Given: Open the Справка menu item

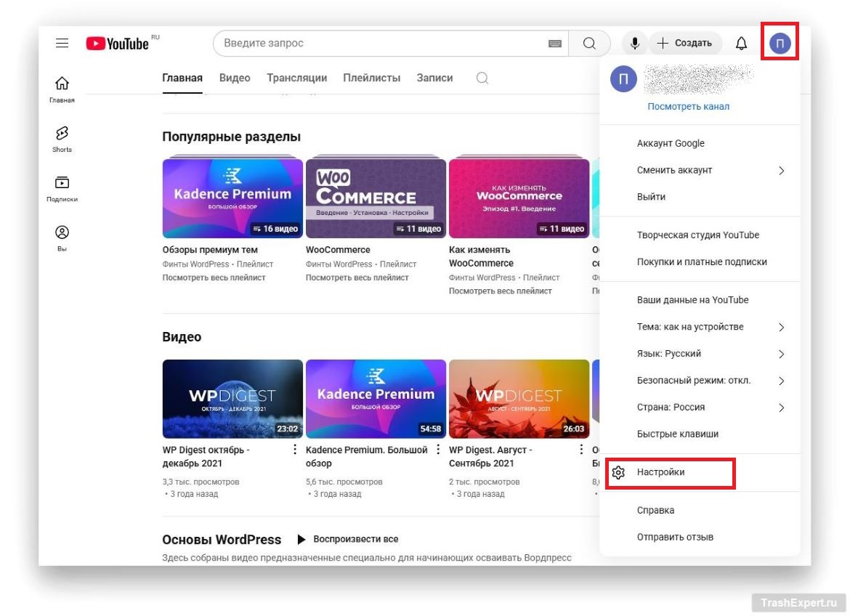Looking at the screenshot, I should tap(655, 510).
